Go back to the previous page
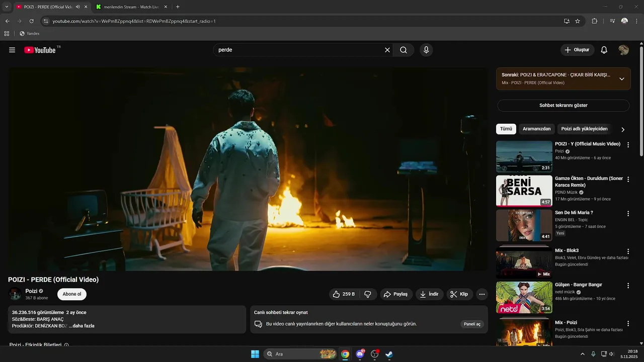This screenshot has width=644, height=362. 7,21
